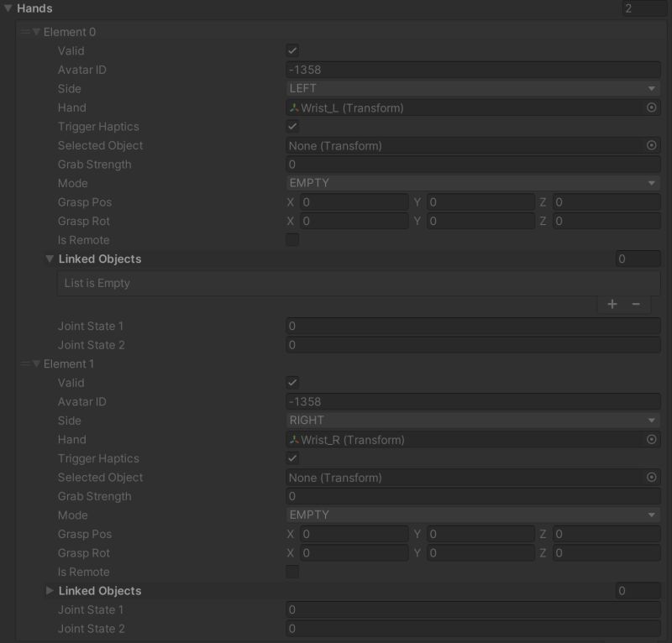Open the Side dropdown showing LEFT

(x=470, y=88)
